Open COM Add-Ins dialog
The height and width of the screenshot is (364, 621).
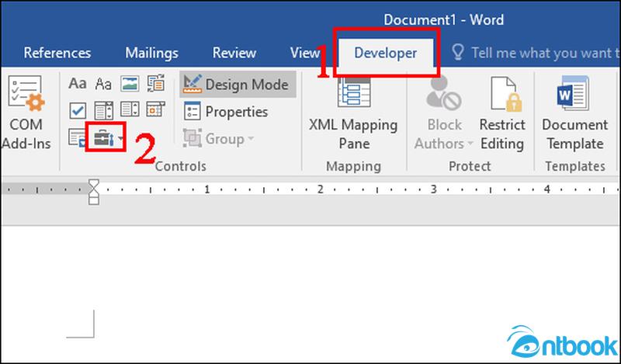tap(26, 113)
